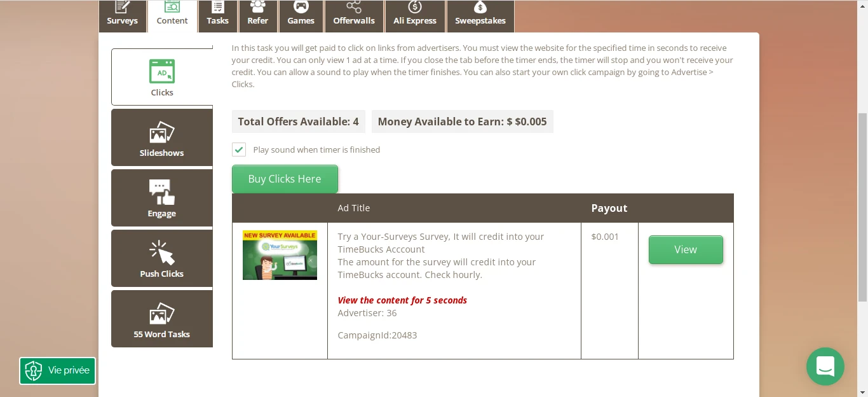868x397 pixels.
Task: Click the page vertical scrollbar
Action: pos(862,207)
